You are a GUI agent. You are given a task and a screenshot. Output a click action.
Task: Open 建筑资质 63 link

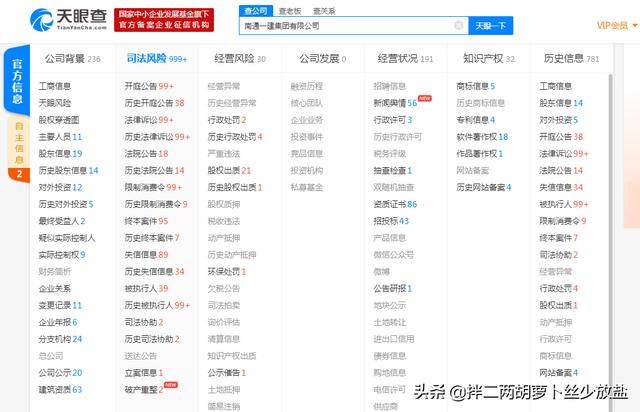[x=60, y=390]
